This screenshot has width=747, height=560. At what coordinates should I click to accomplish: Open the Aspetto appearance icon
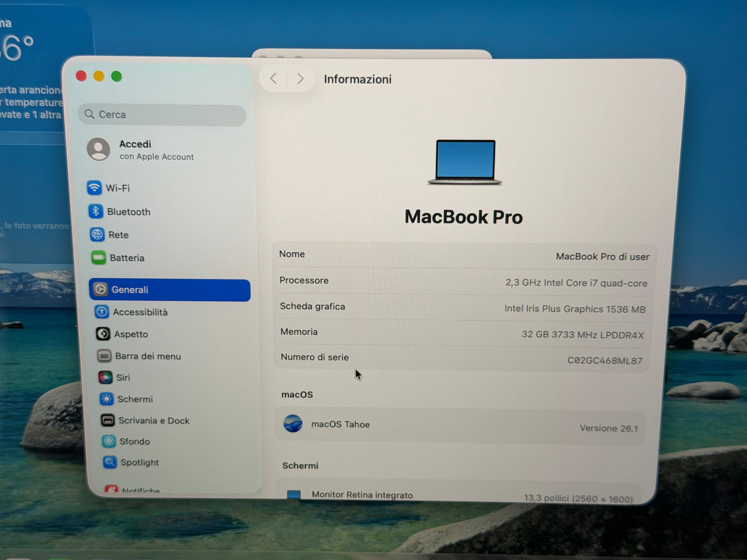103,334
